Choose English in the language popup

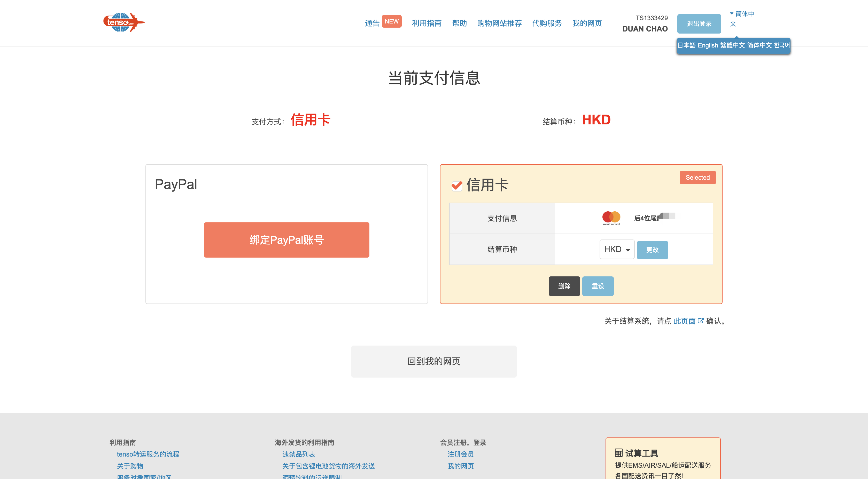click(x=708, y=45)
